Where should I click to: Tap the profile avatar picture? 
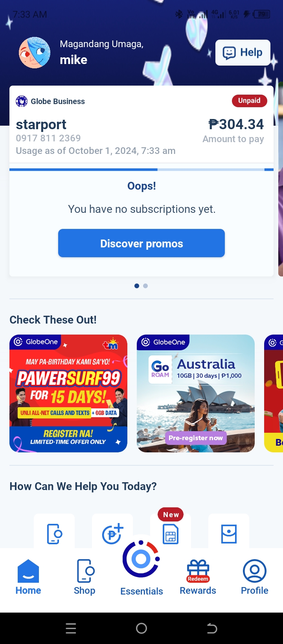coord(35,53)
